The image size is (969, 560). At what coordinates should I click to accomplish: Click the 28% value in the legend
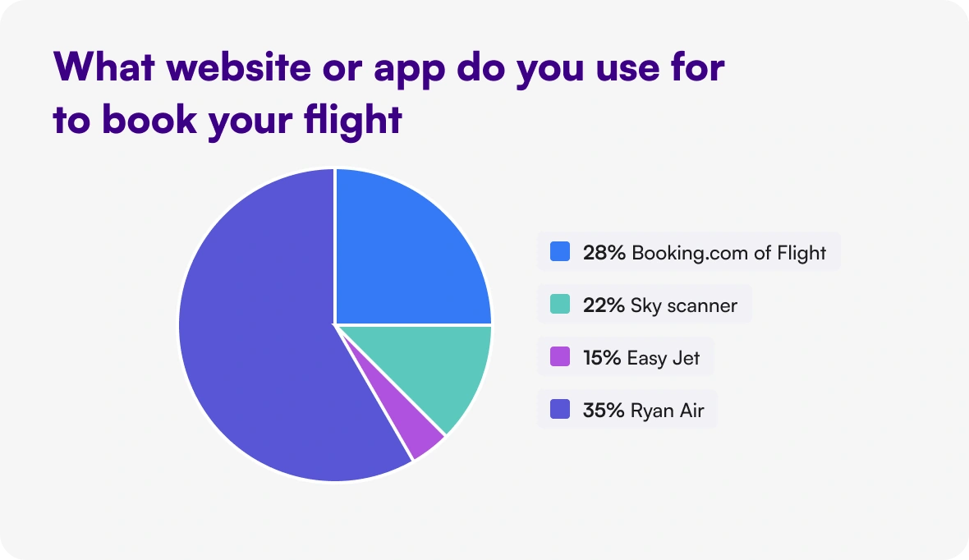point(604,252)
